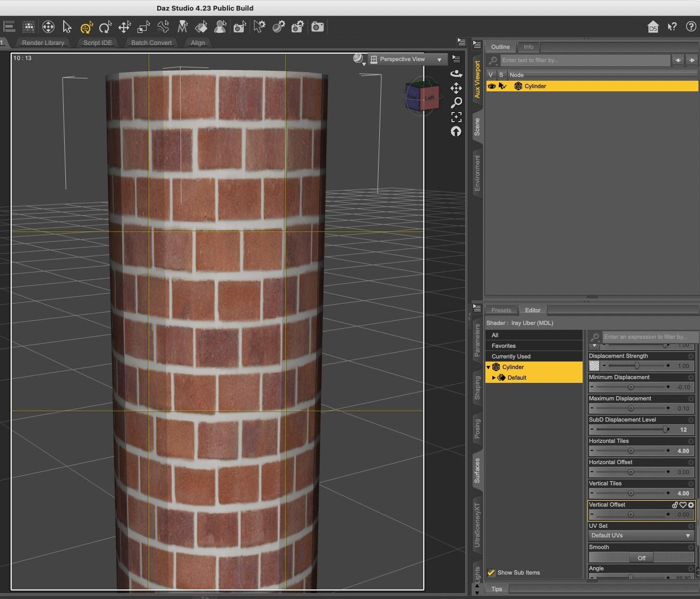This screenshot has width=700, height=599.
Task: Open the Render Library tab
Action: 43,42
